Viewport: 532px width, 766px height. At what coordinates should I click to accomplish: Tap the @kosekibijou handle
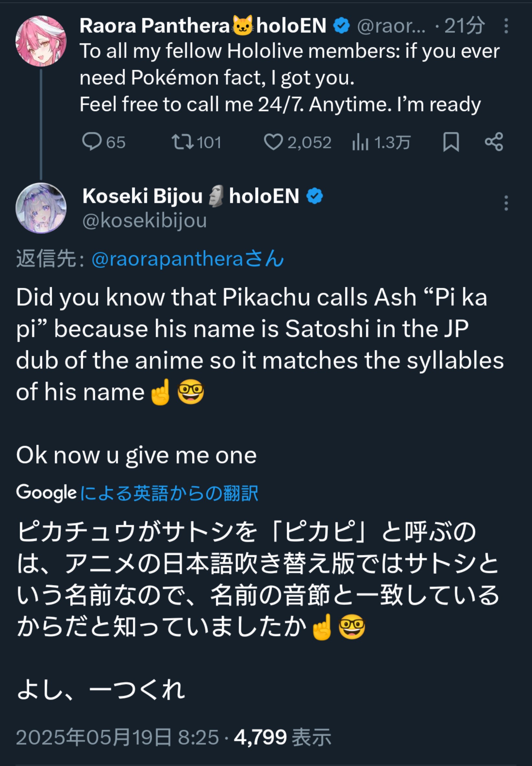point(145,221)
